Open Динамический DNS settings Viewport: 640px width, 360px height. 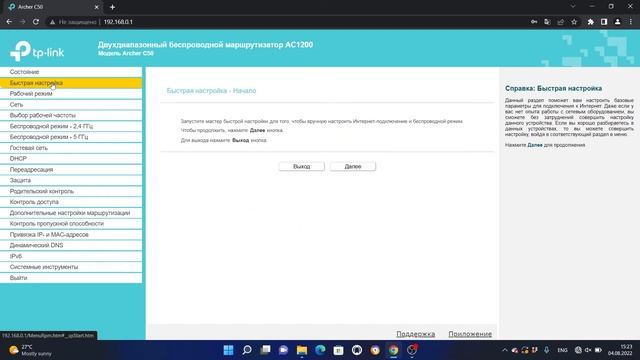tap(71, 245)
